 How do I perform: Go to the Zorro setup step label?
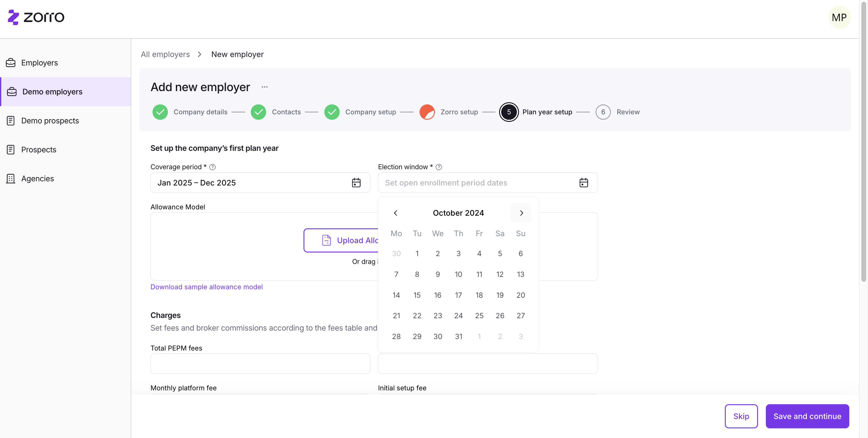(459, 112)
